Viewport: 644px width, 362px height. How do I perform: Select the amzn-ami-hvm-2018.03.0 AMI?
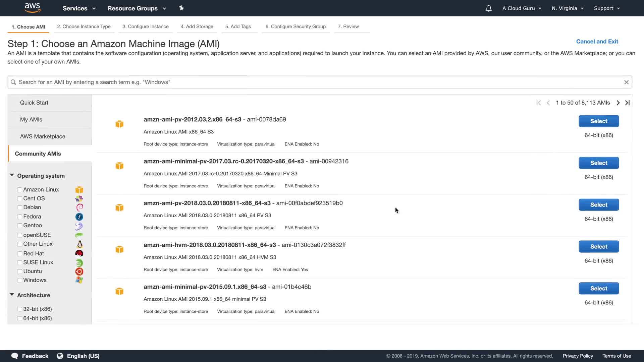tap(598, 247)
